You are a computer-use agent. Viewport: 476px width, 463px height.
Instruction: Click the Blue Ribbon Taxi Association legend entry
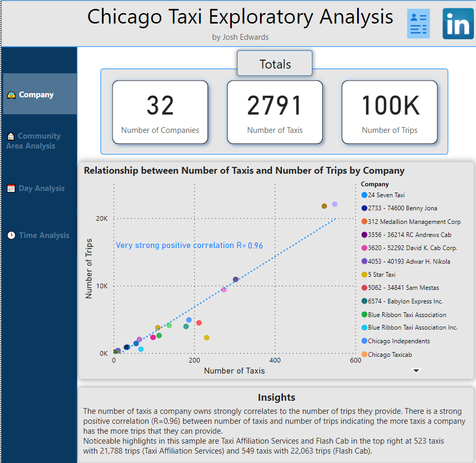pos(404,314)
